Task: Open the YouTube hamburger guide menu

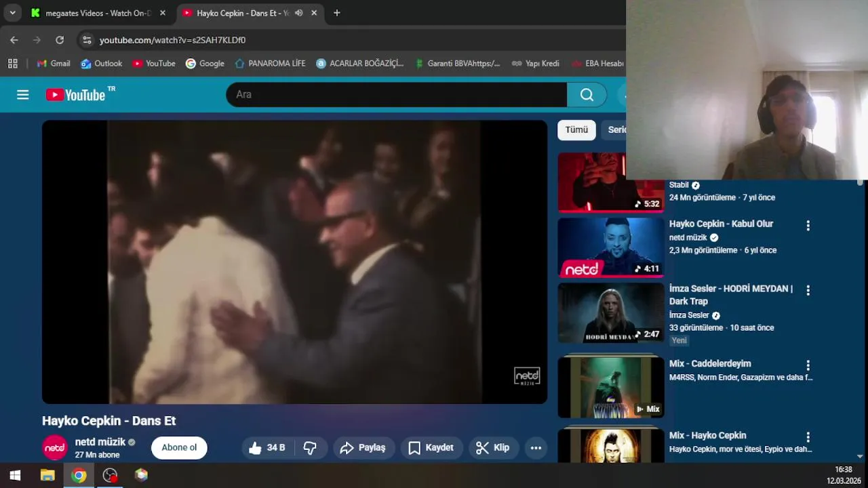Action: (23, 95)
